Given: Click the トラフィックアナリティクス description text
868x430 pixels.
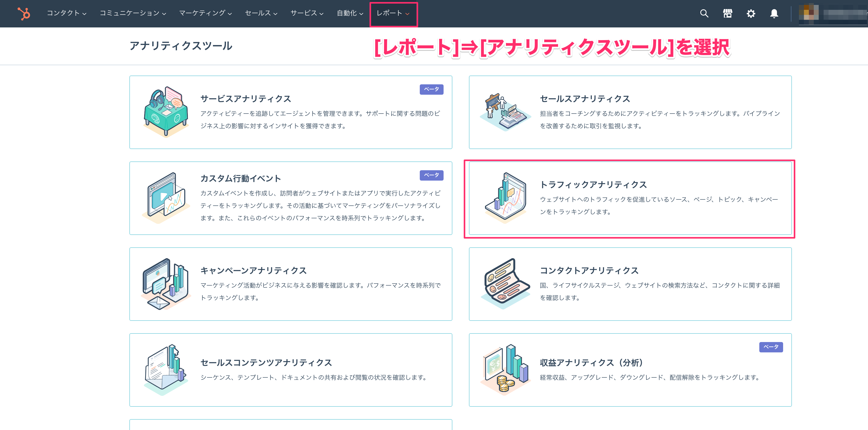Looking at the screenshot, I should click(659, 206).
